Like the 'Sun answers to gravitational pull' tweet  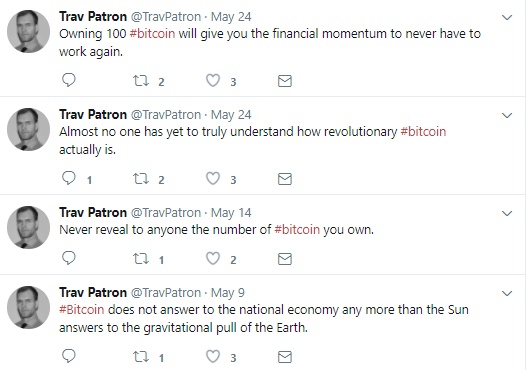(x=213, y=356)
